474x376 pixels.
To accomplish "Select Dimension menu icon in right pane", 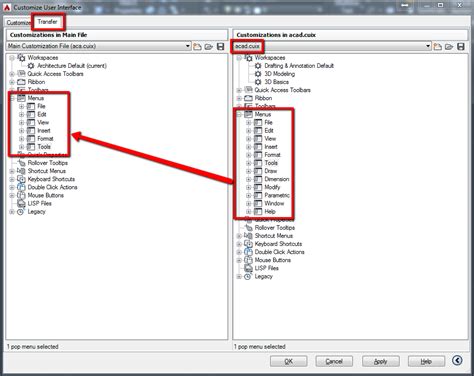I will [258, 179].
